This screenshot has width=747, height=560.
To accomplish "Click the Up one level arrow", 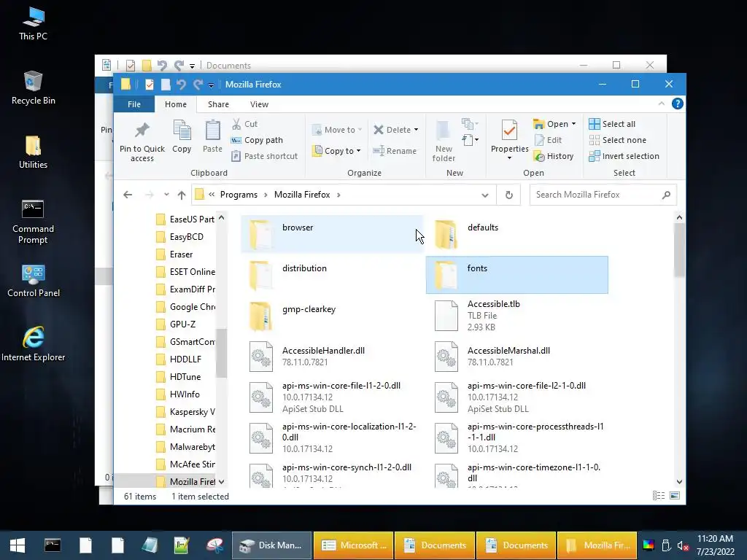I will 182,195.
